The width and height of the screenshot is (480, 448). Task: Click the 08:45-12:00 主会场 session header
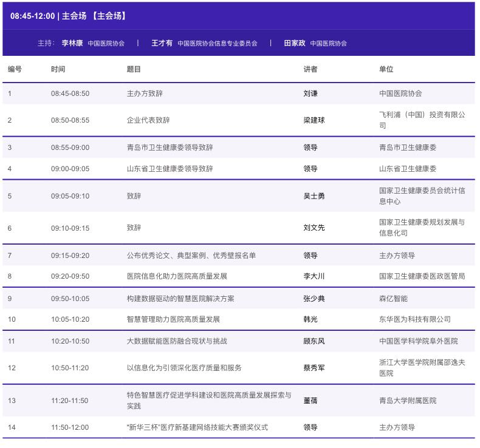click(68, 16)
